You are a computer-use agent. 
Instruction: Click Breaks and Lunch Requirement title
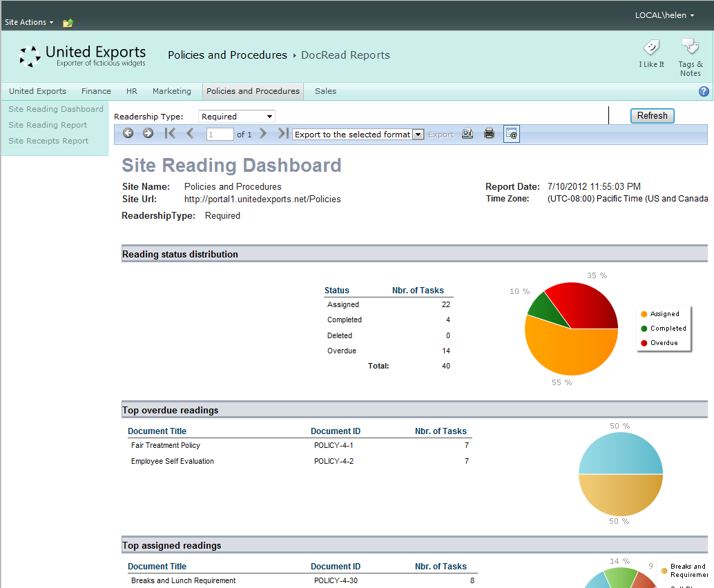tap(183, 580)
